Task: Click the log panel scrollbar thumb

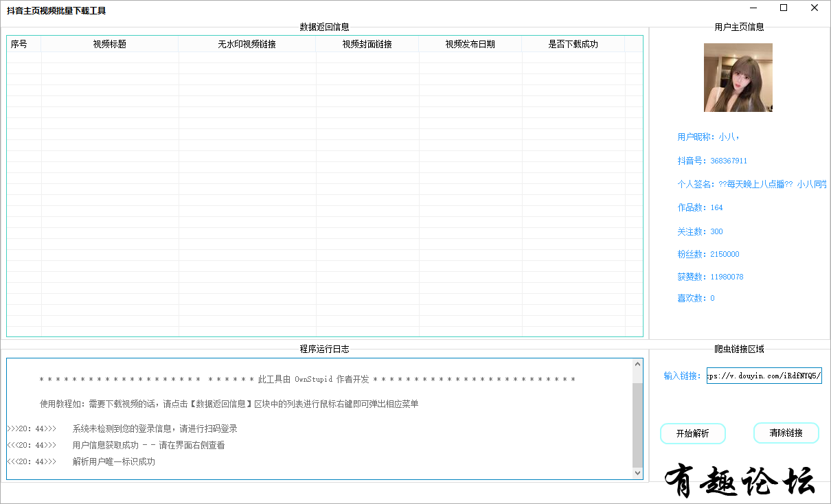Action: (x=637, y=424)
